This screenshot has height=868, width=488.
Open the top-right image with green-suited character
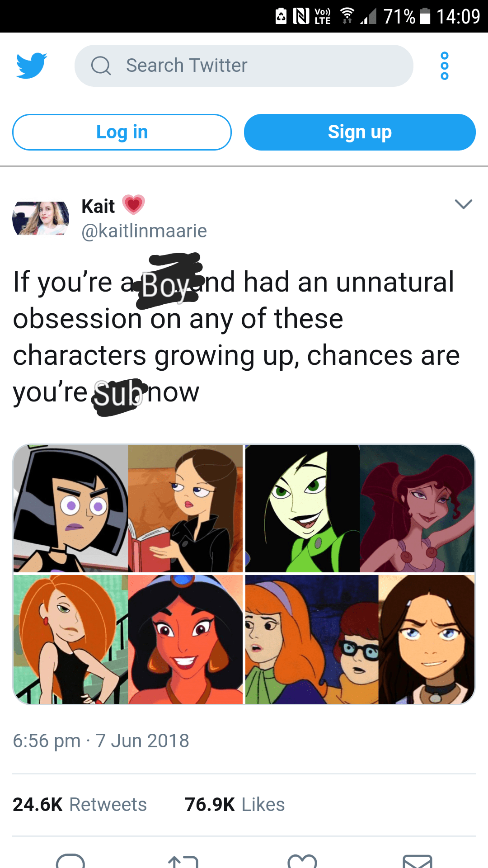pos(360,509)
